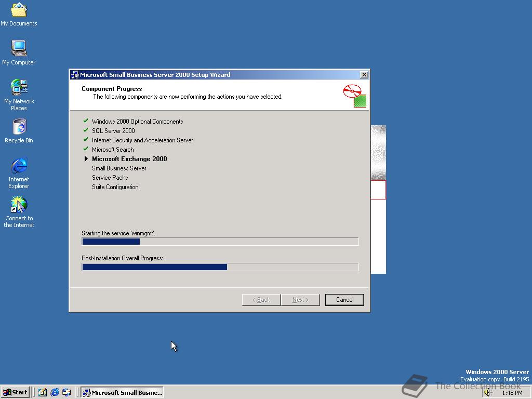Click the CD and firewall wizard graphic
532x399 pixels.
coord(354,96)
